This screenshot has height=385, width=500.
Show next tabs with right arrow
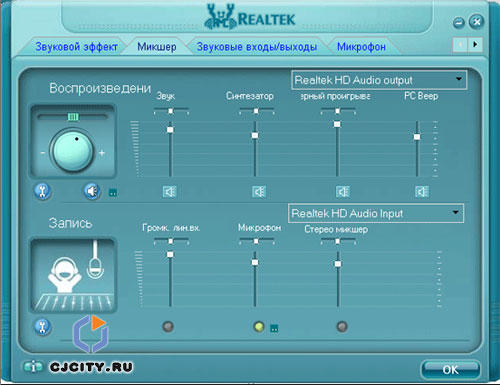(x=475, y=44)
